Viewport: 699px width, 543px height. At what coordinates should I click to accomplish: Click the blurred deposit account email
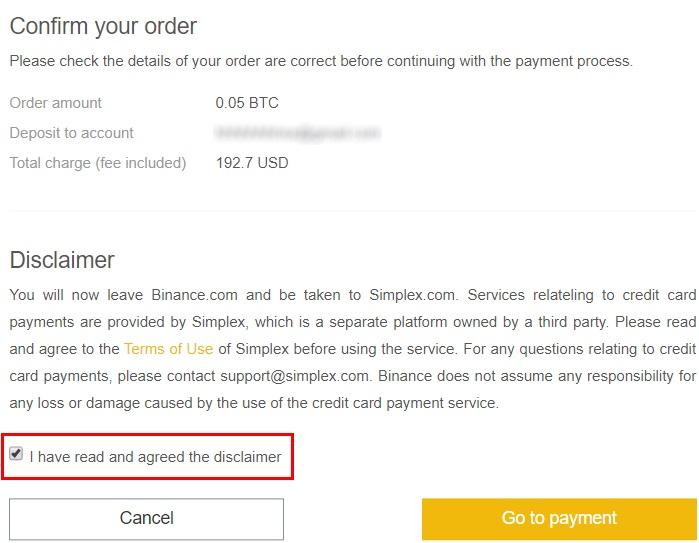point(298,133)
